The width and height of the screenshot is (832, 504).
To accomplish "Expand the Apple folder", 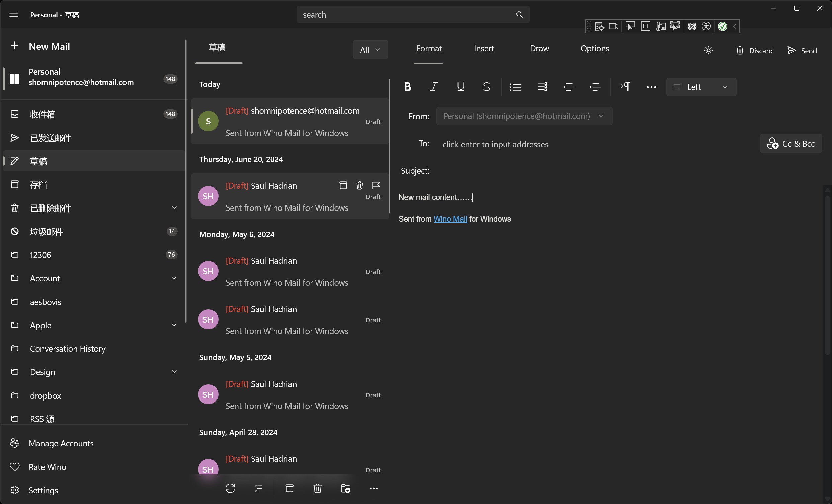I will [174, 325].
